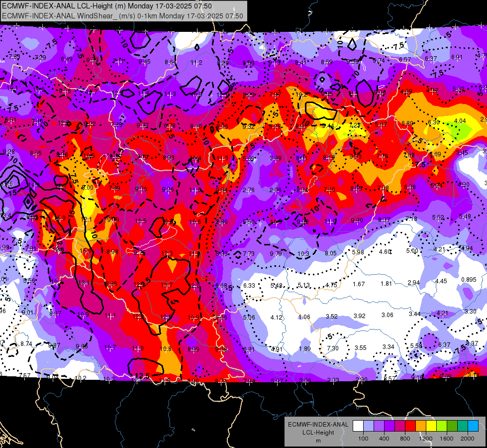Viewport: 487px width, 448px height.
Task: Click the wind shear value 0.895
Action: click(469, 279)
